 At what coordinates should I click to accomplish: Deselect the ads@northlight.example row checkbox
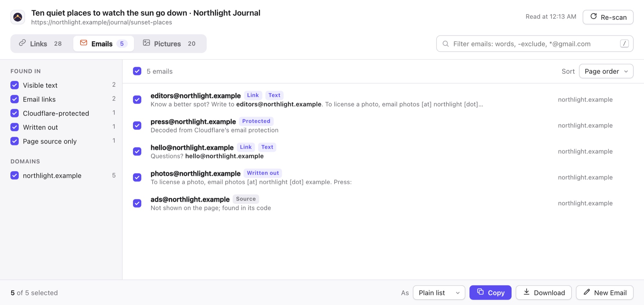coord(137,203)
